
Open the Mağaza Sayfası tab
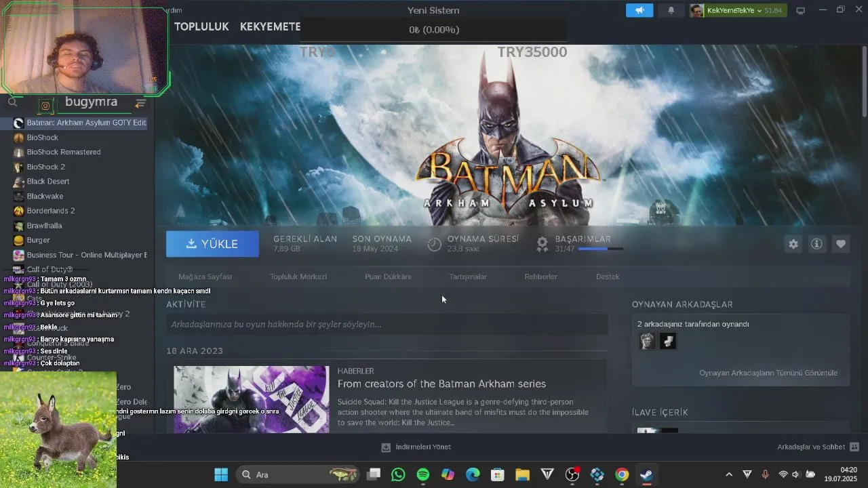pyautogui.click(x=205, y=277)
